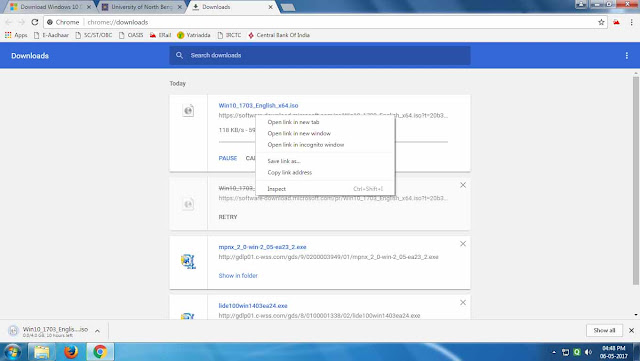This screenshot has height=361, width=640.
Task: Close the Download Windows 10 tab
Action: click(89, 7)
